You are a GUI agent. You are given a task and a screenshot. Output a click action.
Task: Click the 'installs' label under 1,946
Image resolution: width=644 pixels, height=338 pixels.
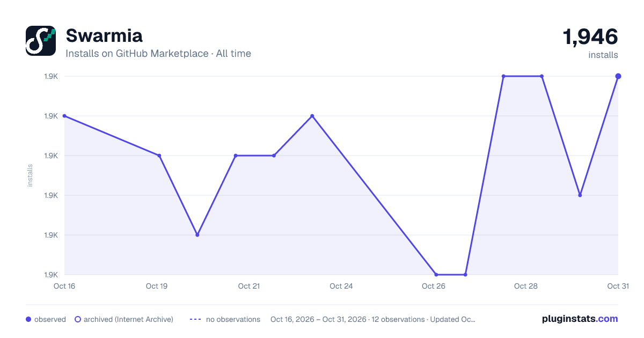603,55
